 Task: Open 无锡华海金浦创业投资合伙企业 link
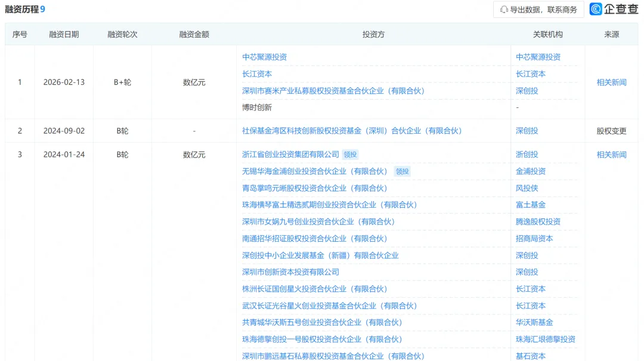coord(314,171)
